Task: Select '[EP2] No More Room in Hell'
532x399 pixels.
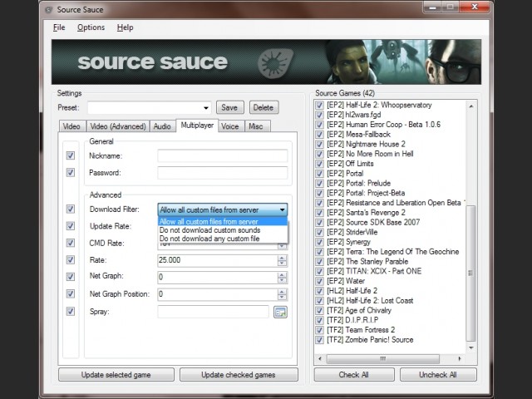Action: tap(370, 154)
